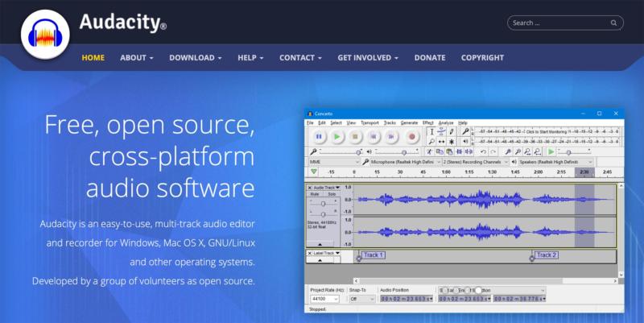Open the Microphone recording device dropdown
Image resolution: width=644 pixels, height=323 pixels.
(x=405, y=162)
